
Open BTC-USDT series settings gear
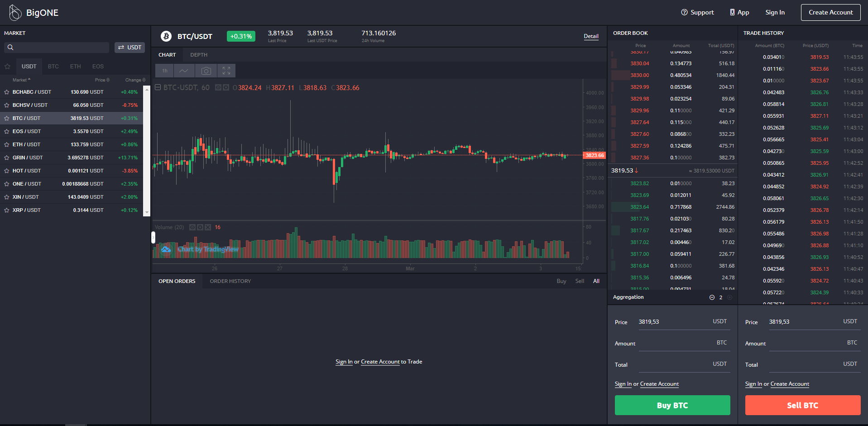coord(225,87)
